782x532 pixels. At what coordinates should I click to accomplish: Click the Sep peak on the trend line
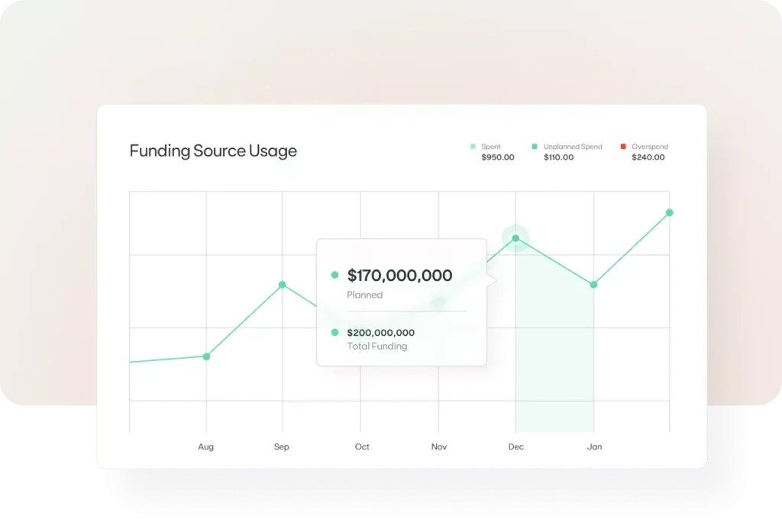[x=282, y=283]
